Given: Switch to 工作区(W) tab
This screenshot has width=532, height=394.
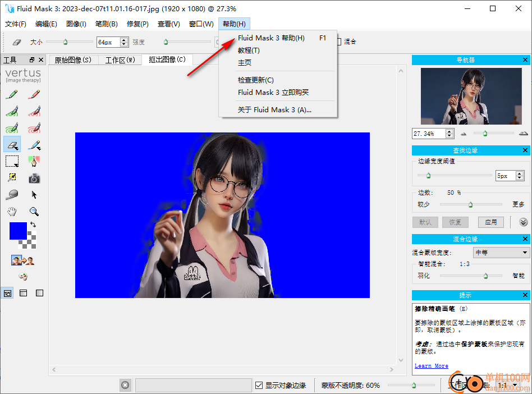Looking at the screenshot, I should coord(120,60).
